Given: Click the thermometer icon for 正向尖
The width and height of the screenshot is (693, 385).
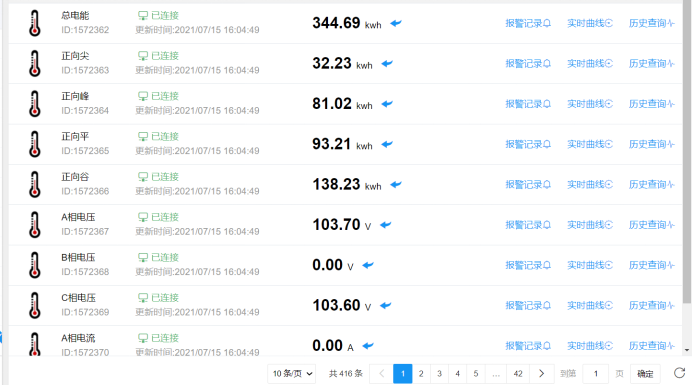Looking at the screenshot, I should pyautogui.click(x=35, y=63).
